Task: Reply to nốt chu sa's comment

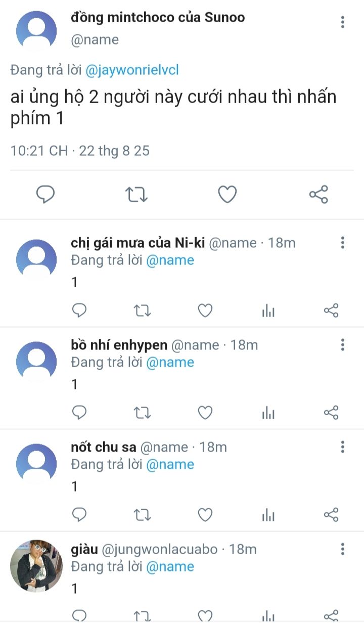Action: pyautogui.click(x=79, y=515)
